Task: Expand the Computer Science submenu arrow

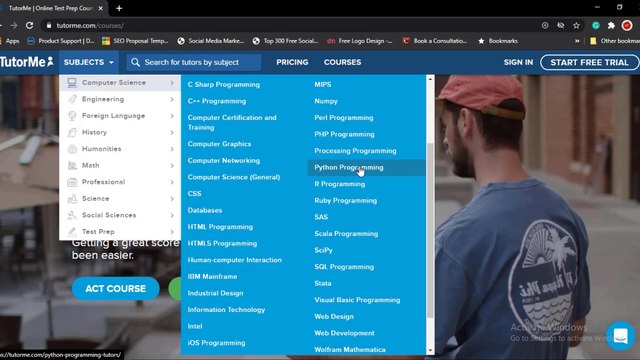Action: tap(172, 83)
